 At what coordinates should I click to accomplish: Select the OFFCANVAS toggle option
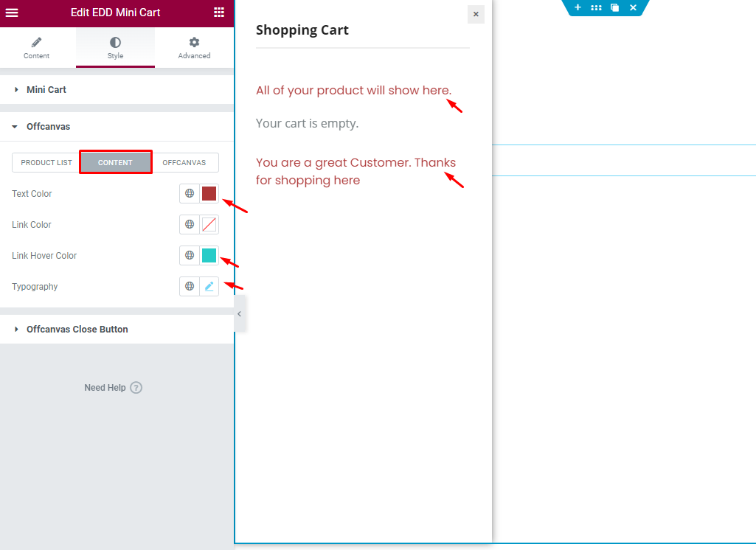pos(184,162)
